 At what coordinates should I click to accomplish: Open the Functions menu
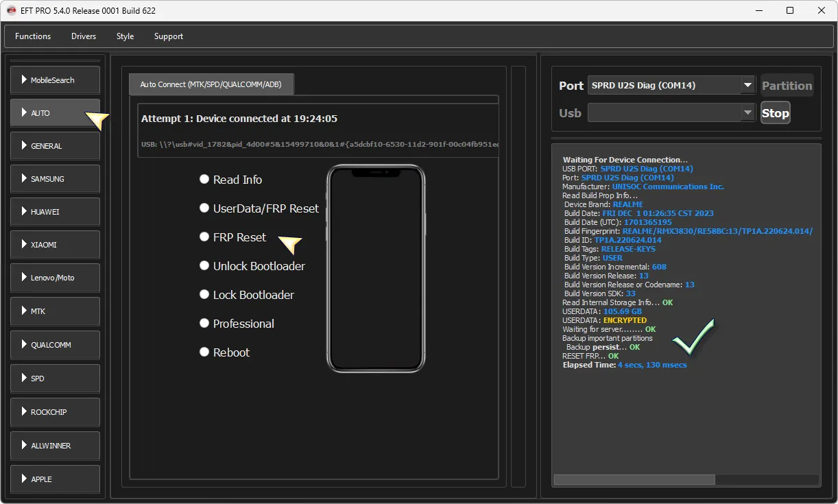(x=33, y=36)
